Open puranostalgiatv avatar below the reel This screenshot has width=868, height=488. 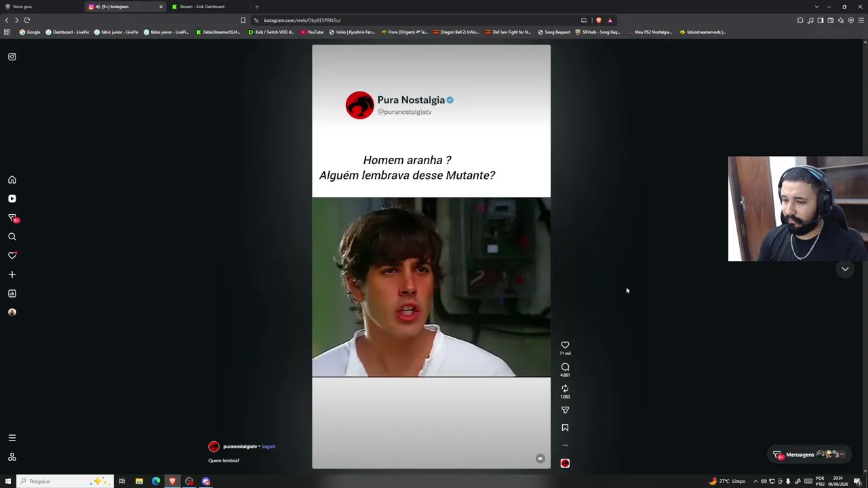click(214, 447)
